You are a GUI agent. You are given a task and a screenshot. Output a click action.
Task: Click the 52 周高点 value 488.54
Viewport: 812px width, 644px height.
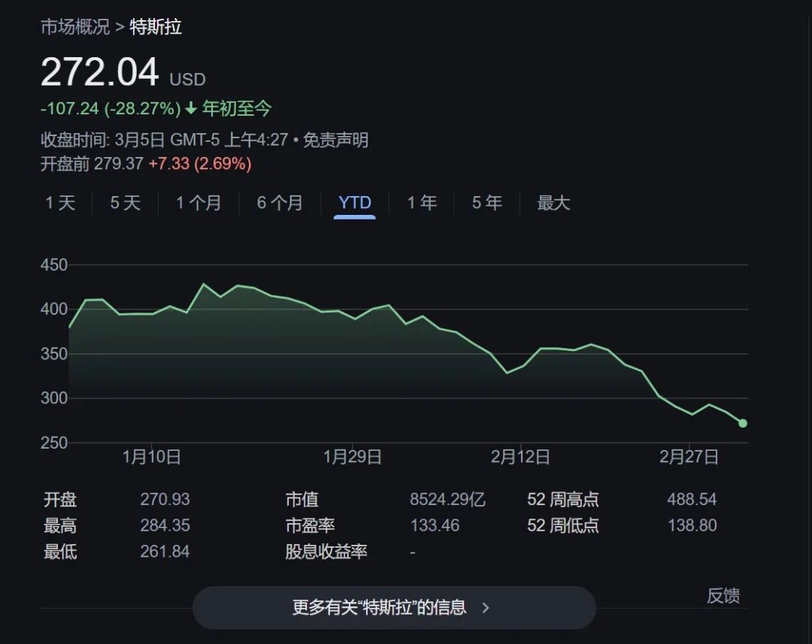[692, 500]
